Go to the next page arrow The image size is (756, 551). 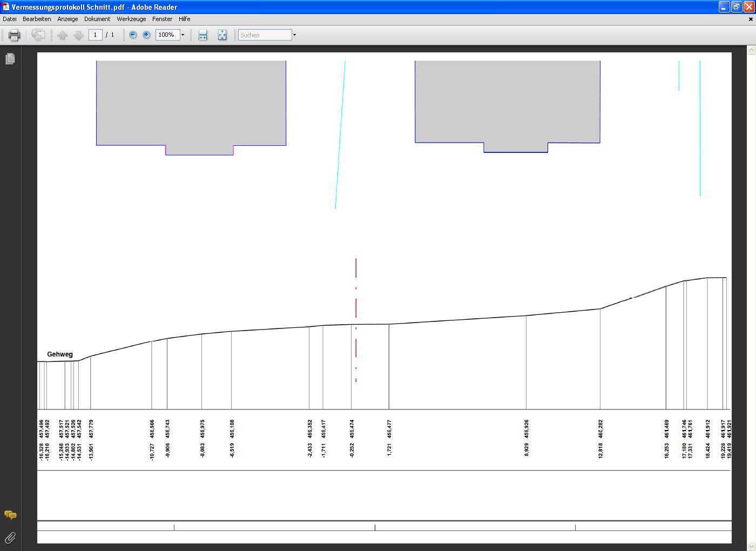pos(78,35)
